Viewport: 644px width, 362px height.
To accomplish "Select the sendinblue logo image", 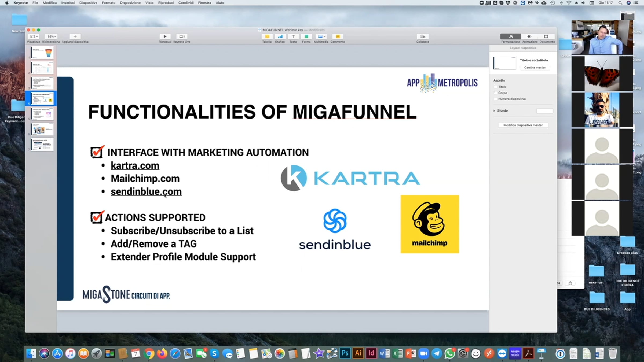I will (335, 229).
